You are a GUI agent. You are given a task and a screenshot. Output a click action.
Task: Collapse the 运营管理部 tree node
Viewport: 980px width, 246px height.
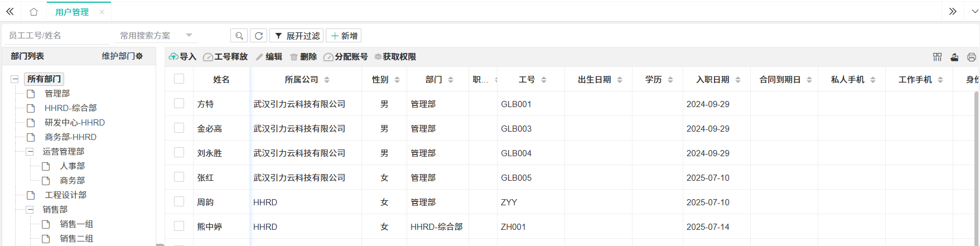click(30, 152)
